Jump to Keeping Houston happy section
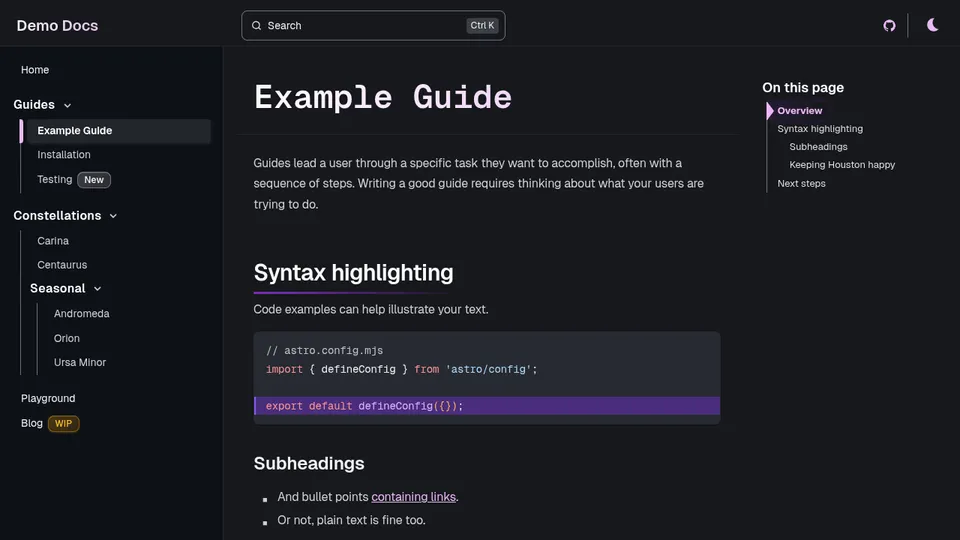Image resolution: width=960 pixels, height=540 pixels. pos(842,165)
